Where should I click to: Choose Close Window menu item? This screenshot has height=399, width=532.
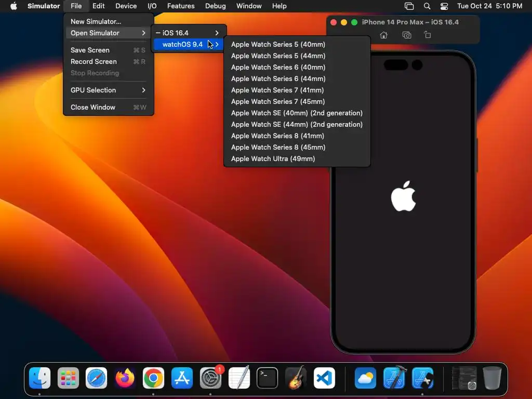point(109,107)
